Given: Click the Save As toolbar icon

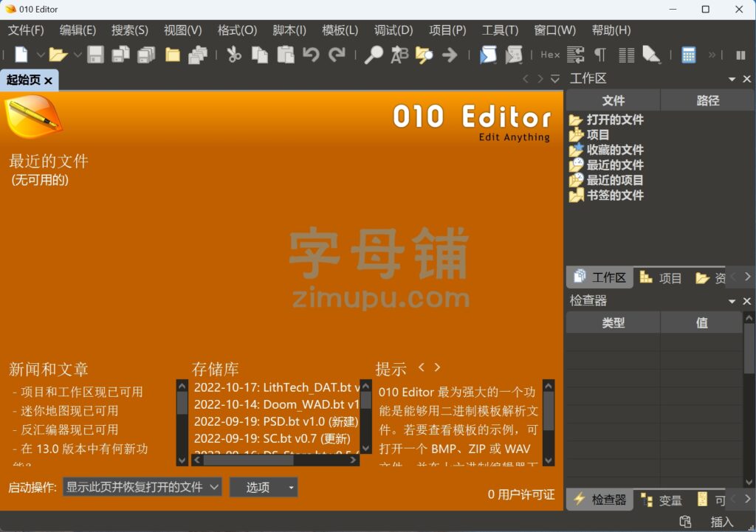Looking at the screenshot, I should pyautogui.click(x=120, y=55).
